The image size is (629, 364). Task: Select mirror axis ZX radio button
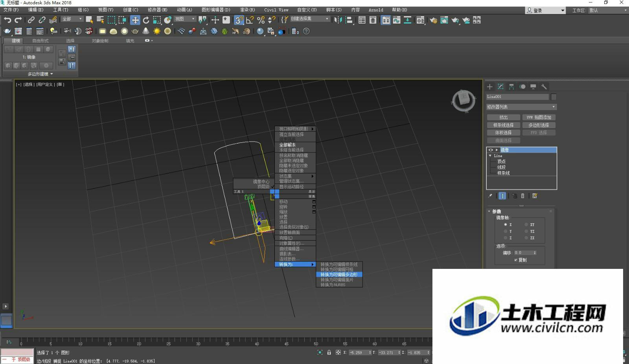pos(526,238)
